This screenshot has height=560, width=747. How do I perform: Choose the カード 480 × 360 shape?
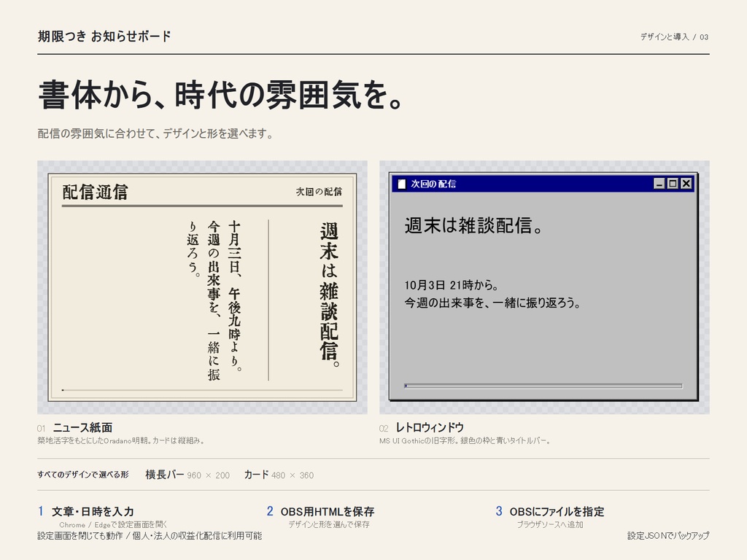coord(279,475)
